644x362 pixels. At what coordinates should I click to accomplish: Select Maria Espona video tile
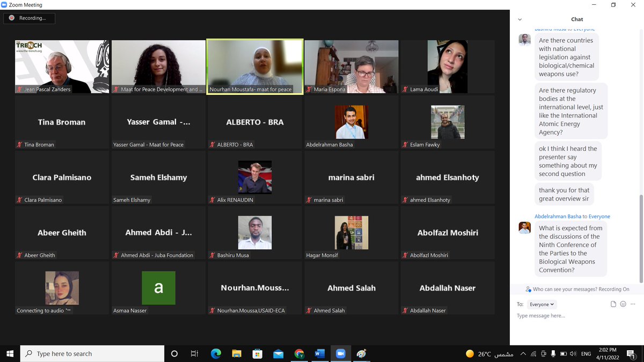[x=352, y=67]
